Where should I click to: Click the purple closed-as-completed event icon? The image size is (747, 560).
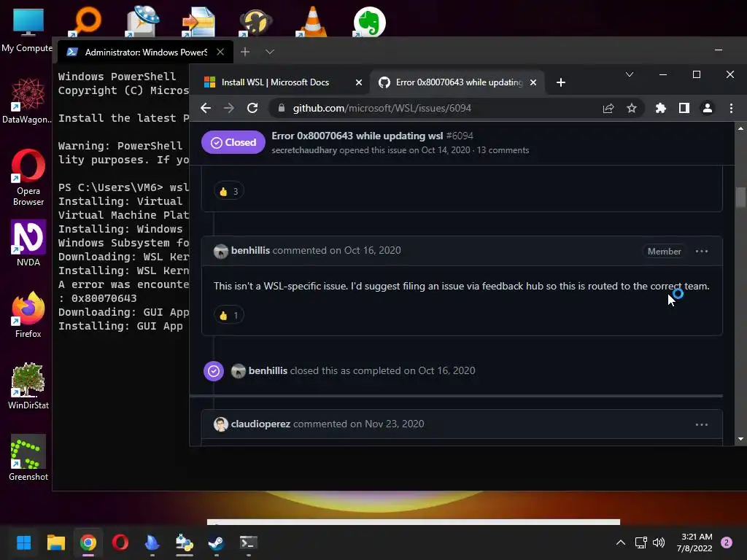point(214,371)
